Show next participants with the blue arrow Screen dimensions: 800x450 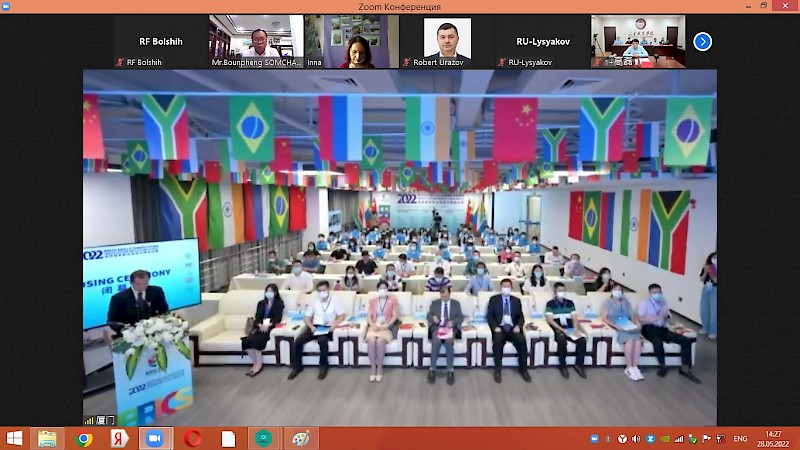click(702, 41)
